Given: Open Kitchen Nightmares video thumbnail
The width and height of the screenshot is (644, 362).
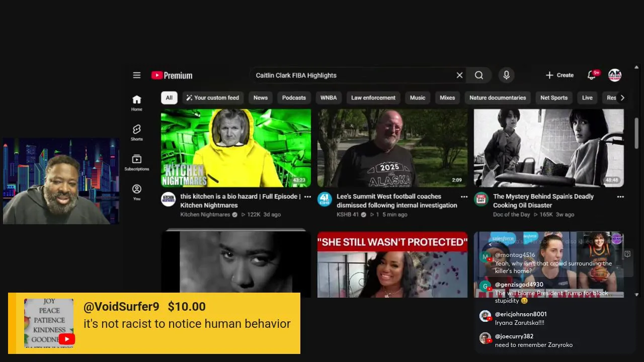Looking at the screenshot, I should pos(236,148).
